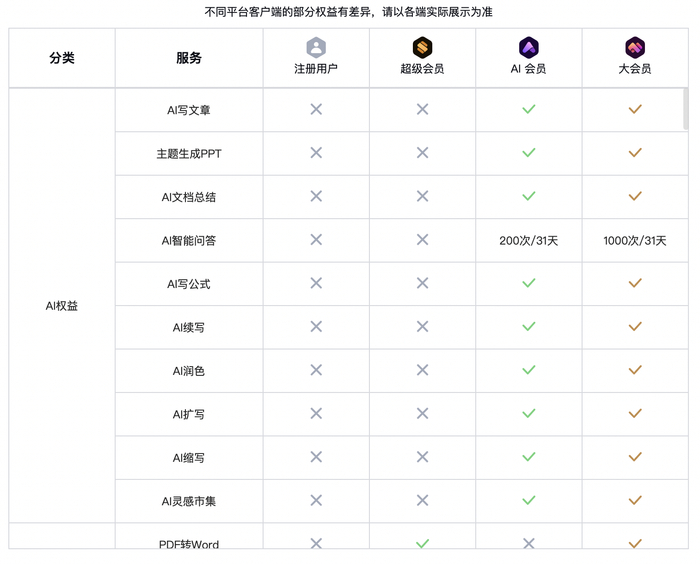The width and height of the screenshot is (700, 564).
Task: Click green checkmark for AI润色 under AI会员
Action: (529, 370)
